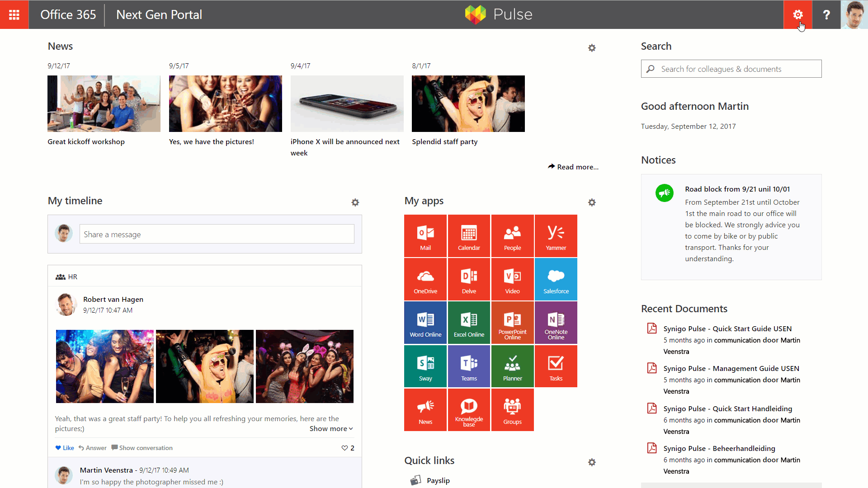Click Office 365 header link

(68, 14)
